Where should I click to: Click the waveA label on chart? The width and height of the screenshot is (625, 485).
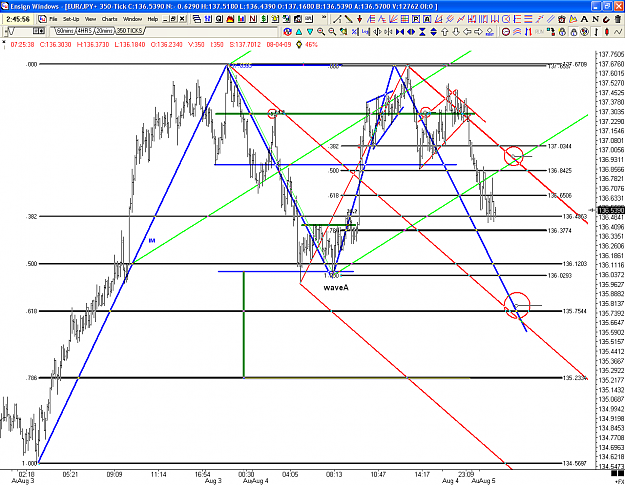pos(336,287)
